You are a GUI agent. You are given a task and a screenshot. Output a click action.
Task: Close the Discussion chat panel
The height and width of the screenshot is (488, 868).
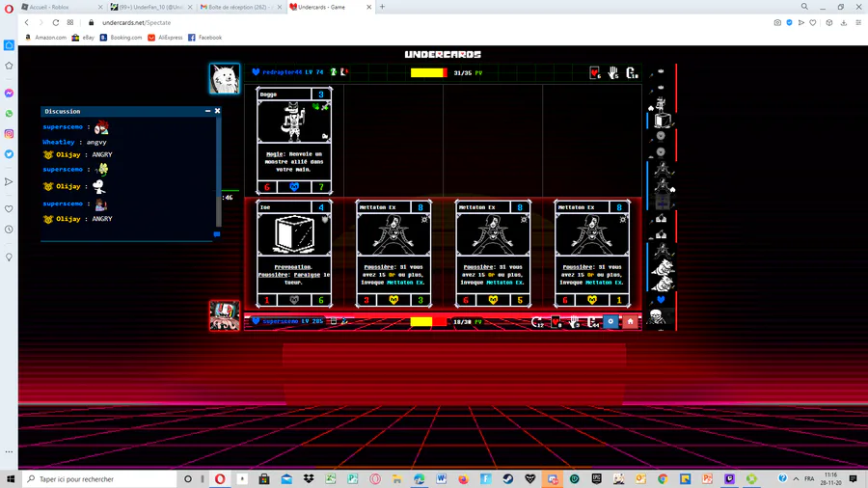click(x=218, y=111)
